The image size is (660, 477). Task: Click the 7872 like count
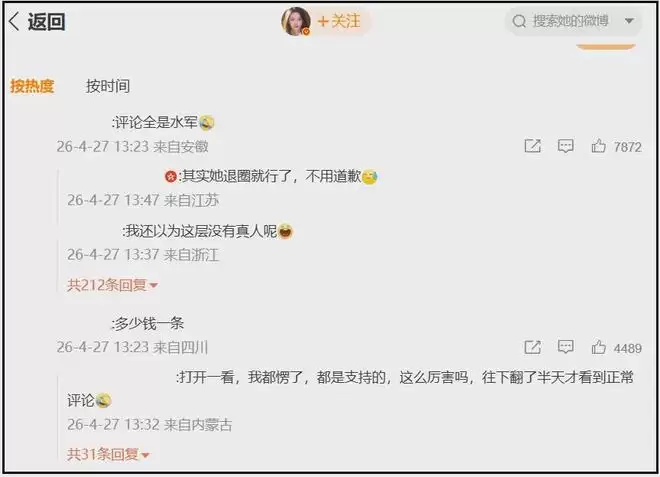[x=627, y=147]
